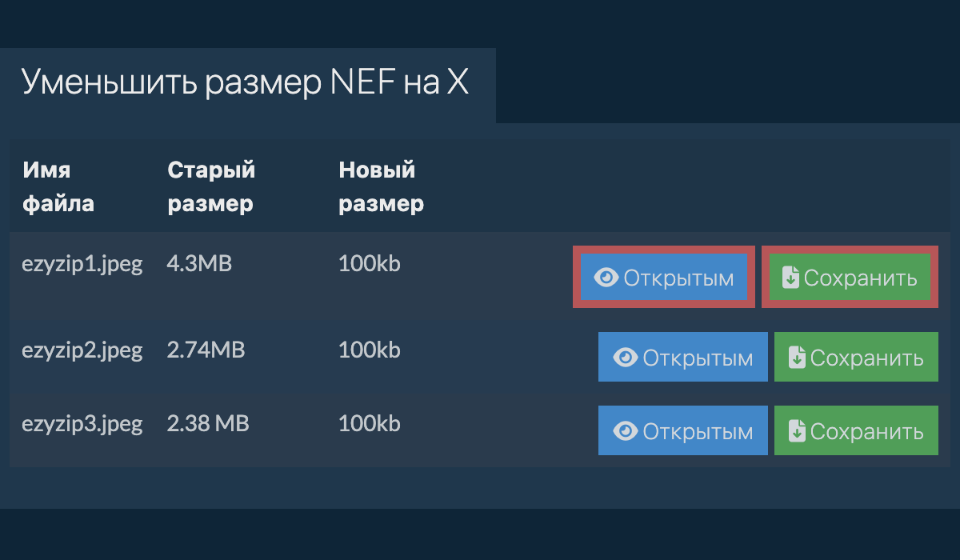
Task: Save ezyzip1.jpeg using Сохранить
Action: pos(849,278)
